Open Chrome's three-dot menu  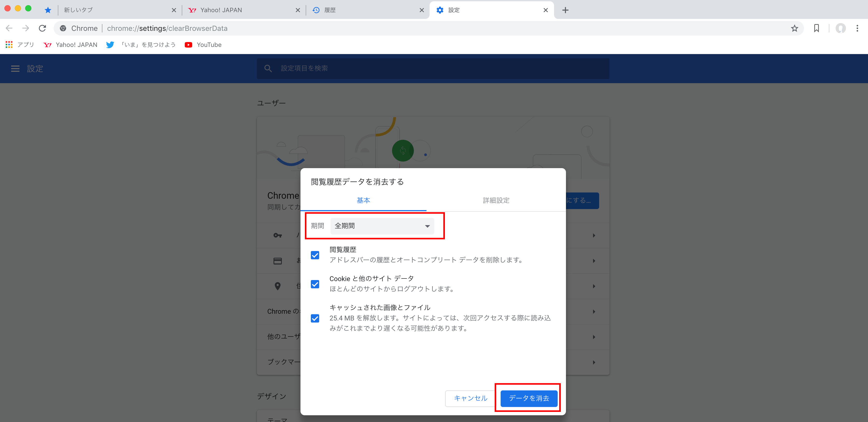(x=857, y=28)
